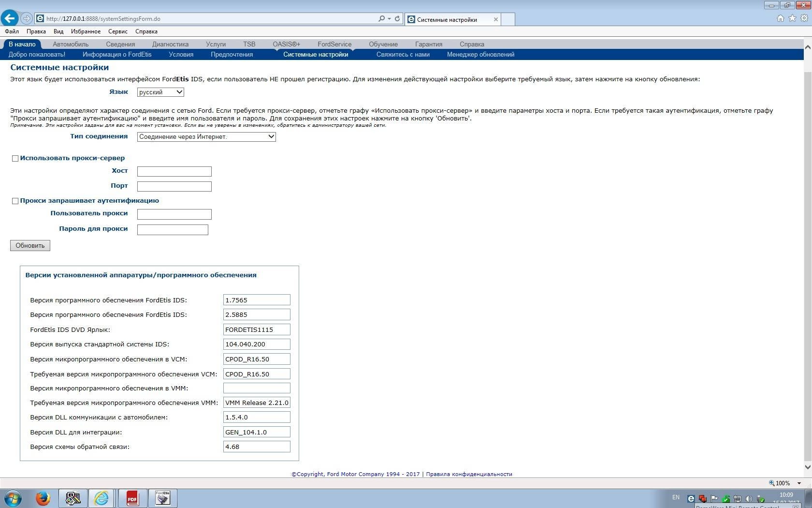Screen dimensions: 812x508
Task: Click the taskbar clock showing 10:09
Action: [x=786, y=495]
